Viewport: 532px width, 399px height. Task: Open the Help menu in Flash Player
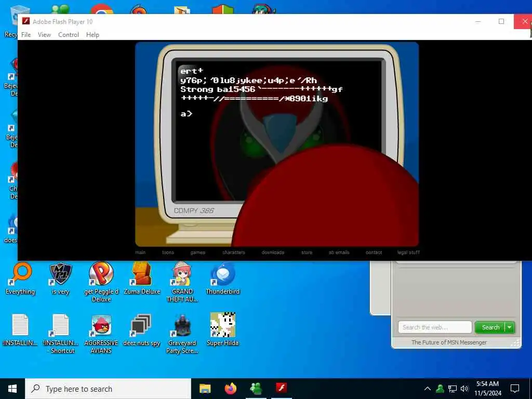(92, 35)
